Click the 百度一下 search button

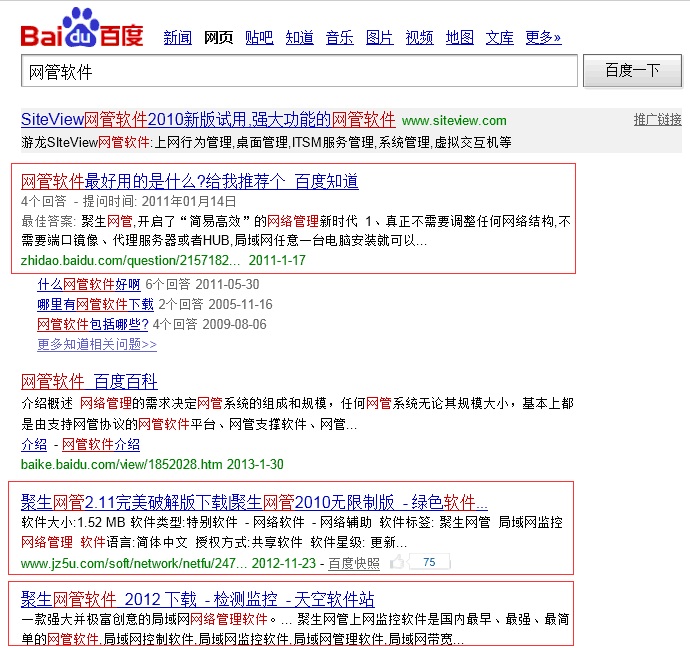(x=632, y=71)
